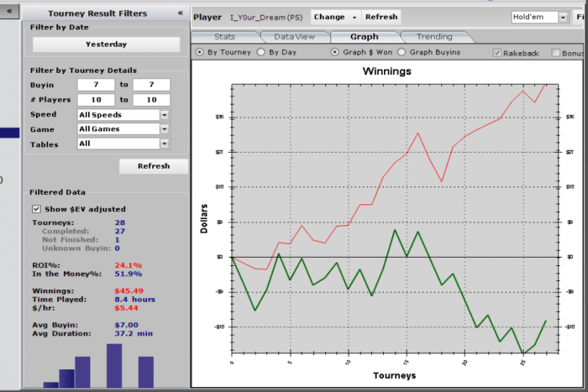
Task: Open the Speed dropdown
Action: point(123,115)
